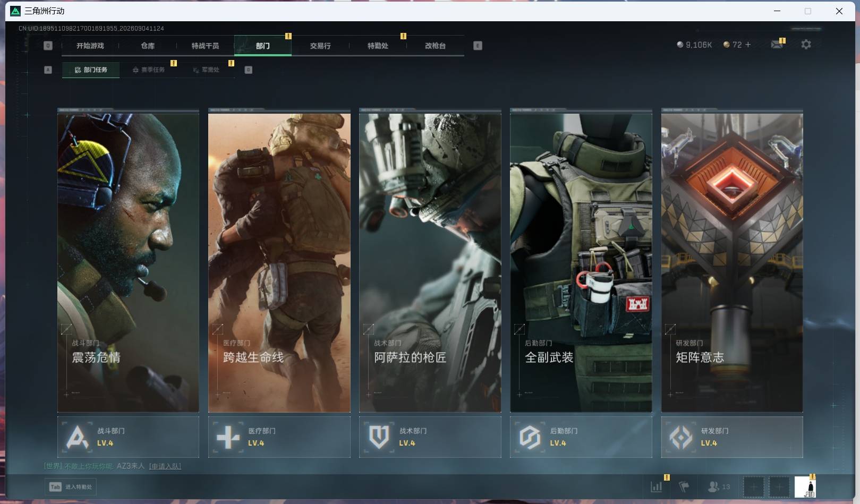Click expand icon on 跨越生命线 card
The image size is (860, 504).
217,329
